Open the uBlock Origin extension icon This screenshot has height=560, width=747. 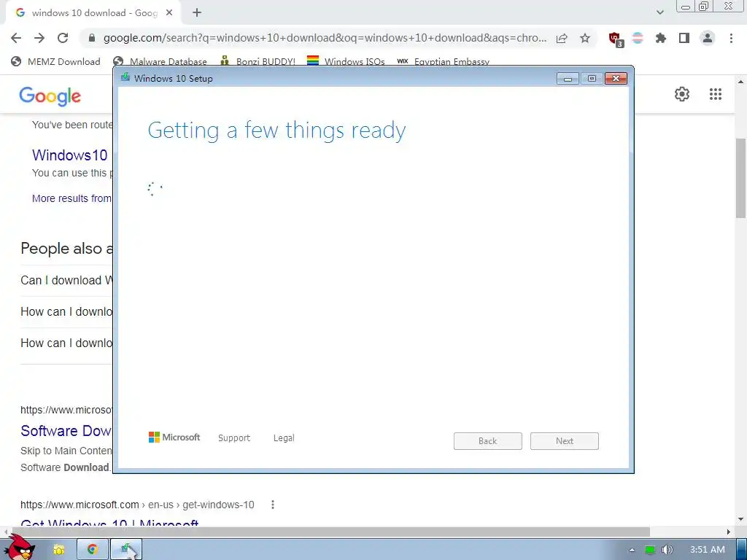coord(616,39)
